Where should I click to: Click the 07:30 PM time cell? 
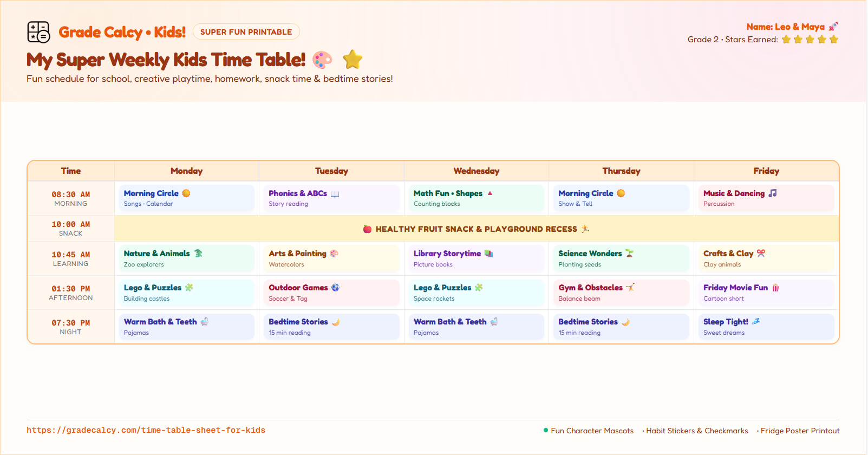coord(71,327)
